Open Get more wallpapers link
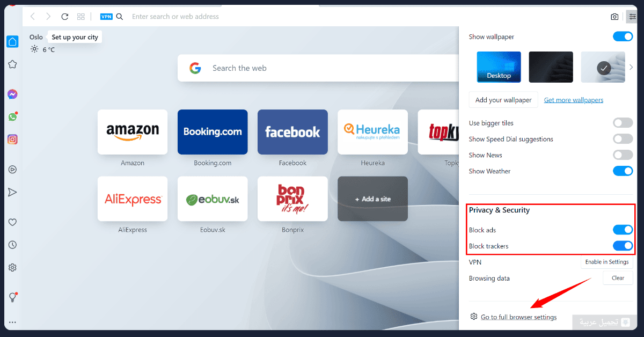Viewport: 644px width, 337px height. tap(574, 100)
